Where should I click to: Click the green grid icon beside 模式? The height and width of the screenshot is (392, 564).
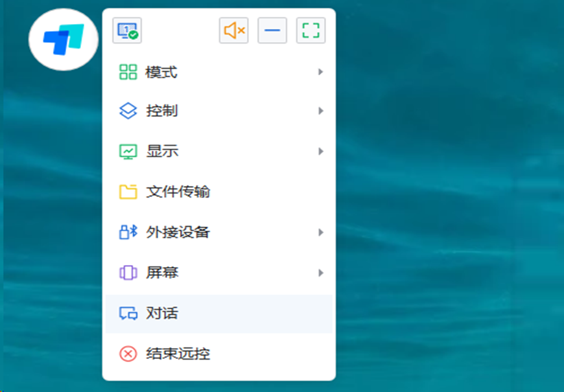pos(128,72)
